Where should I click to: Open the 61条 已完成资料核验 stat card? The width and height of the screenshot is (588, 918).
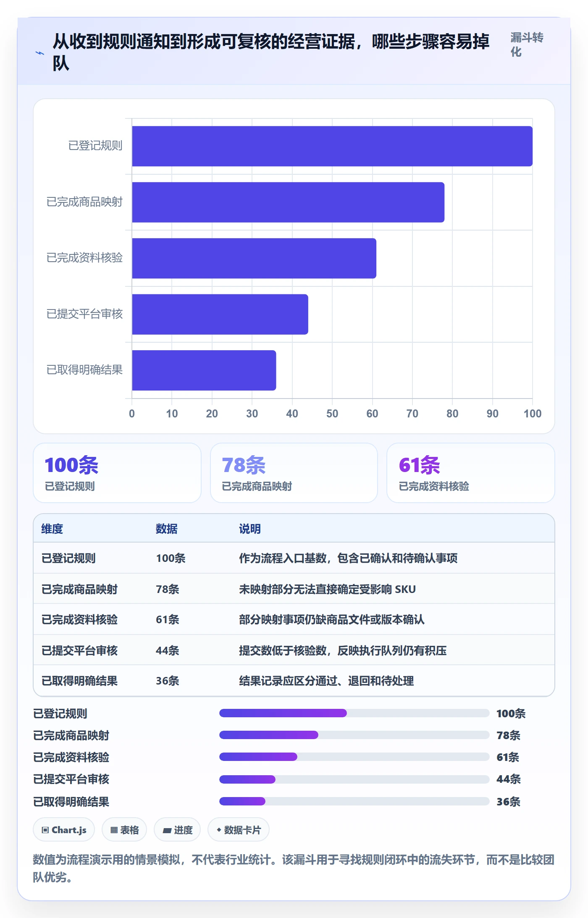tap(471, 473)
